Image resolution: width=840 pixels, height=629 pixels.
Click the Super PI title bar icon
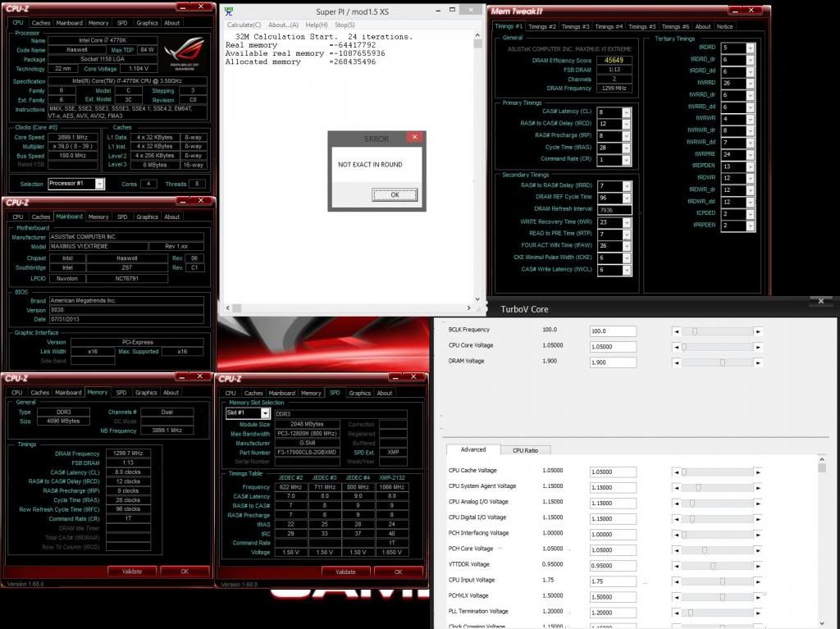click(229, 11)
